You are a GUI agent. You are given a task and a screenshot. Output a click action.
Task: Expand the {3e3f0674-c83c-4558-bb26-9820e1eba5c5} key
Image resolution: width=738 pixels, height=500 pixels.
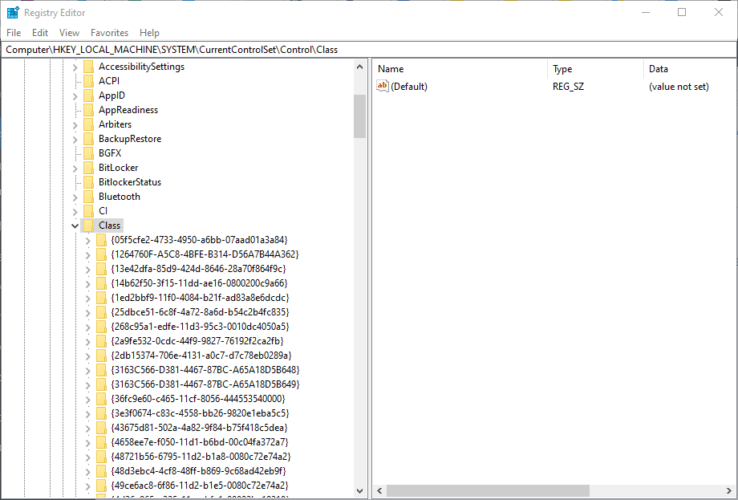[x=88, y=414]
